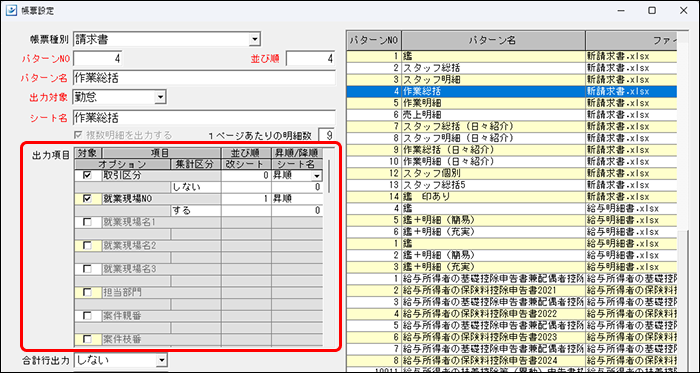Click the 帳票設定 window app icon

(10, 10)
